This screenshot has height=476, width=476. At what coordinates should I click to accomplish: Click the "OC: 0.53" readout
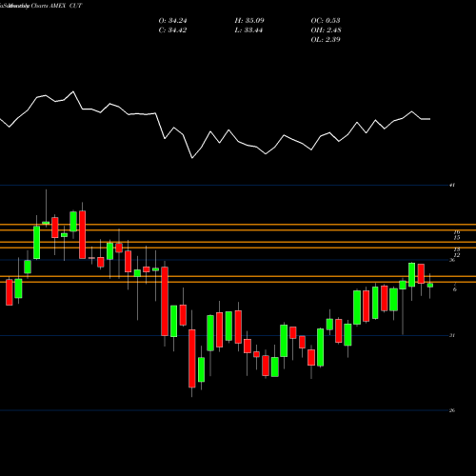(326, 21)
